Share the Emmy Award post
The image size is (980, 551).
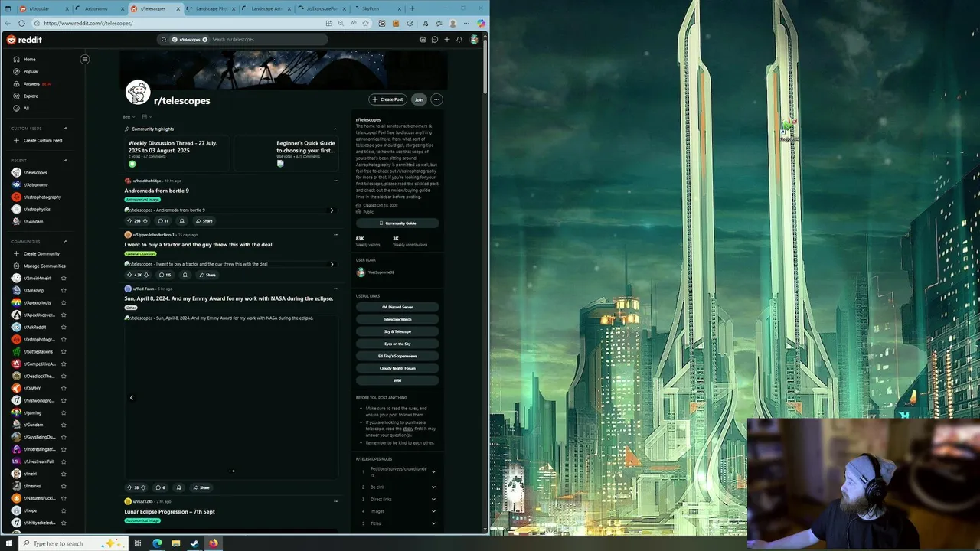[201, 487]
